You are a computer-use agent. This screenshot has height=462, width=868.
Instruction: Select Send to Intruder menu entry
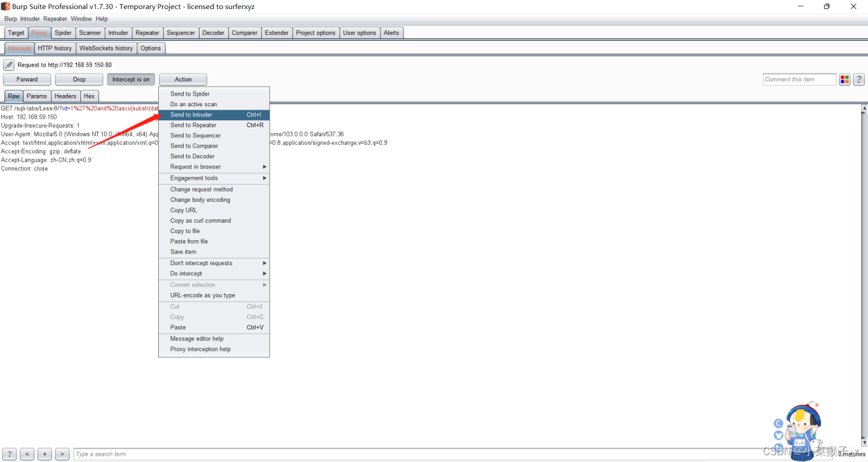pos(214,115)
